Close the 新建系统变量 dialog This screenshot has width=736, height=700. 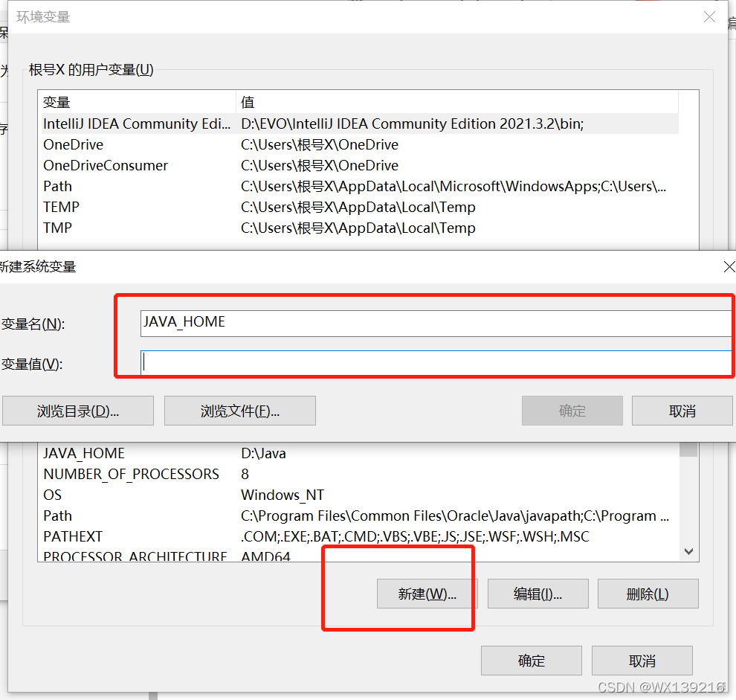729,267
